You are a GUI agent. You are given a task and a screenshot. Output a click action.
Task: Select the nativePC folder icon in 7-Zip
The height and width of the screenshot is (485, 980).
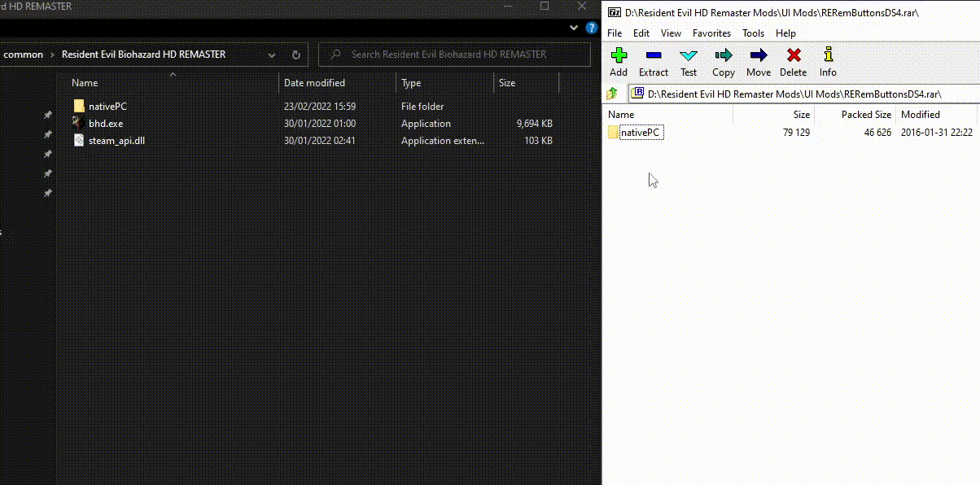[x=613, y=132]
